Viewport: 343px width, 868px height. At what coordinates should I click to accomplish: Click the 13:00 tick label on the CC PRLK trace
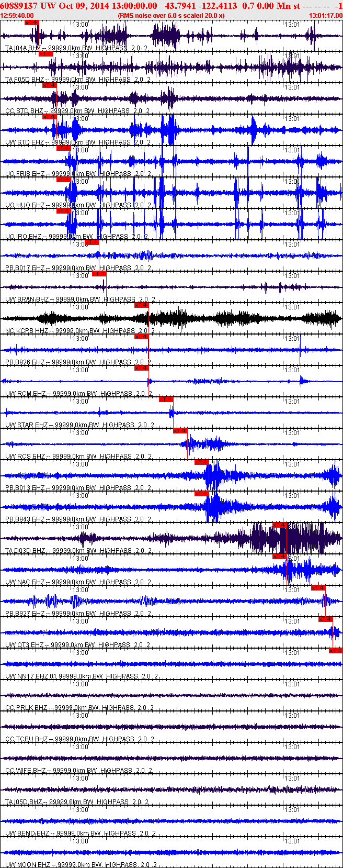click(80, 684)
